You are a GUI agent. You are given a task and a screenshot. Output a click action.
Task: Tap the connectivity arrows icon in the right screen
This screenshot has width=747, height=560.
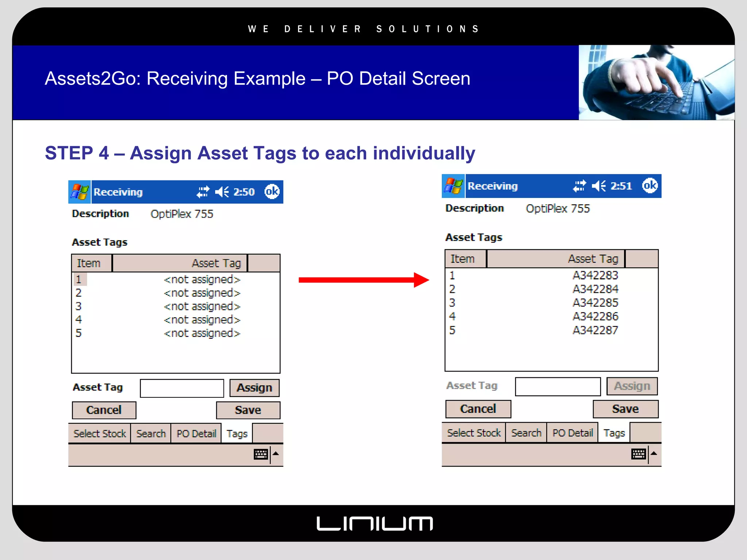pyautogui.click(x=579, y=186)
